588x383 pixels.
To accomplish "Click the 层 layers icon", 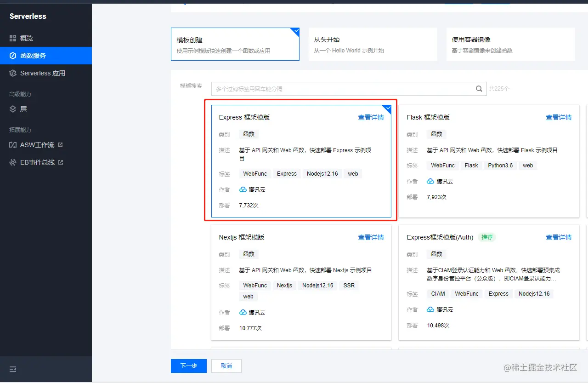I will [13, 109].
